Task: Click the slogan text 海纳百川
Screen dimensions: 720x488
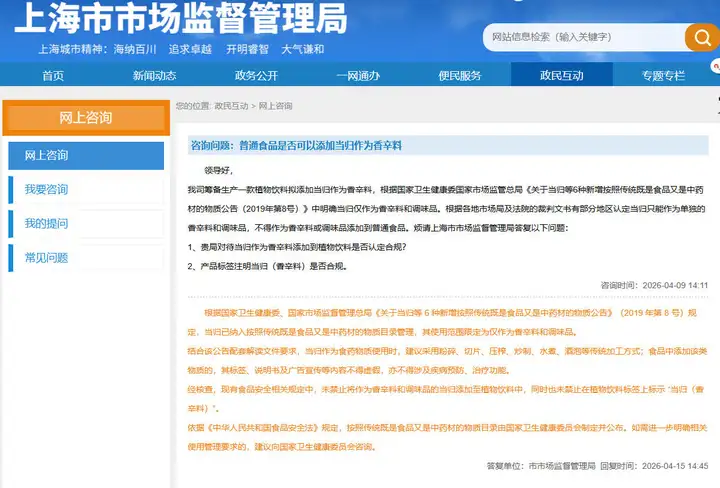Action: tap(135, 49)
